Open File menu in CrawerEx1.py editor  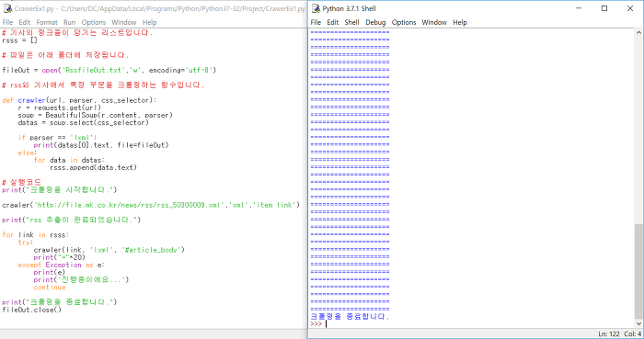point(7,22)
